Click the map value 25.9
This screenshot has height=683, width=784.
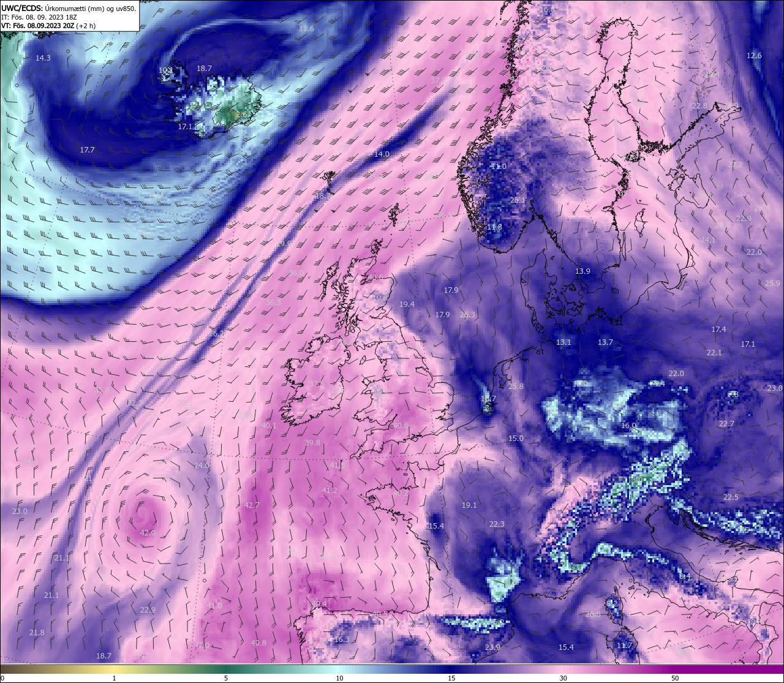point(773,284)
